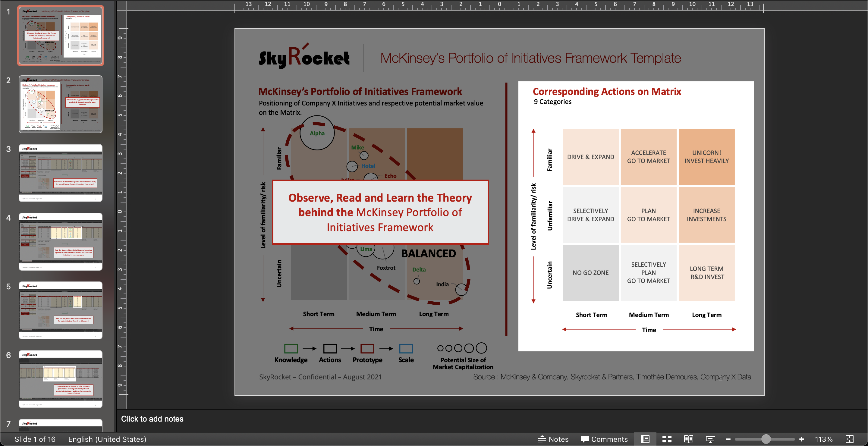The height and width of the screenshot is (446, 868).
Task: Select the SELECTIVELY DRIVE & EXPAND cell
Action: tap(590, 215)
